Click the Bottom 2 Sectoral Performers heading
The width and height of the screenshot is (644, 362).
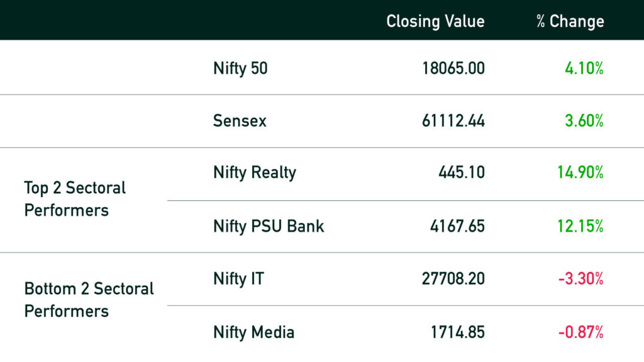pos(89,300)
